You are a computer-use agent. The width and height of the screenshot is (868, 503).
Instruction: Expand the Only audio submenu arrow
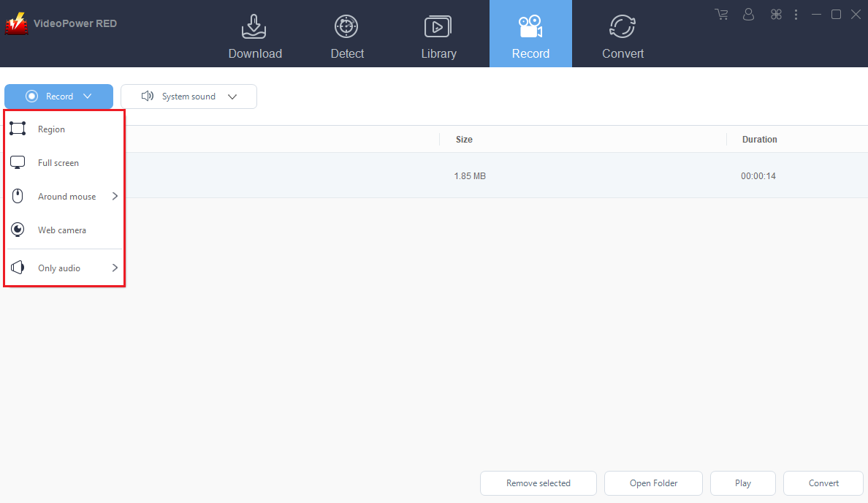click(115, 268)
